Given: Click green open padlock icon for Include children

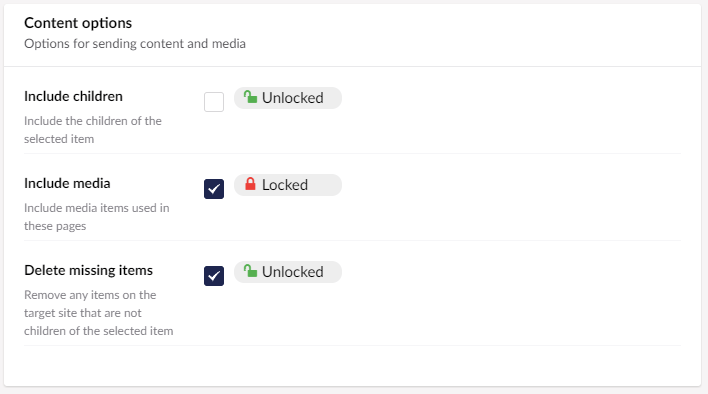Looking at the screenshot, I should 250,97.
